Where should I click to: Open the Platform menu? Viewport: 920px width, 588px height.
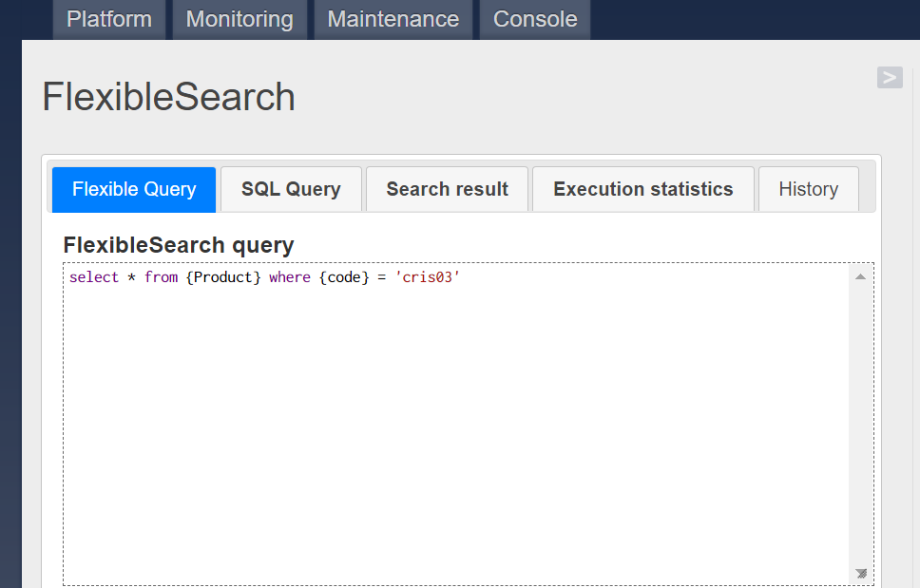click(109, 19)
